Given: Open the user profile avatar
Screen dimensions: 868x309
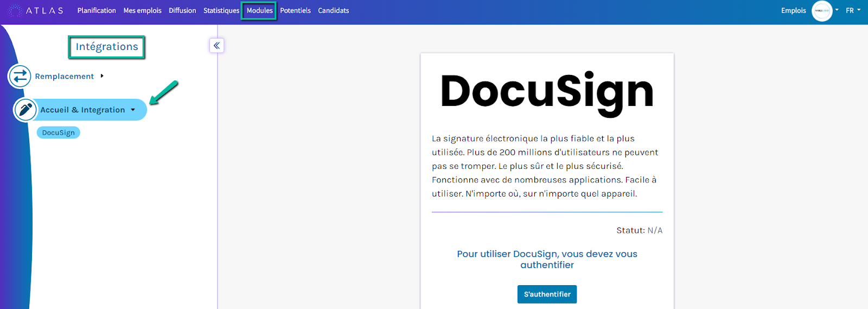Looking at the screenshot, I should tap(822, 11).
